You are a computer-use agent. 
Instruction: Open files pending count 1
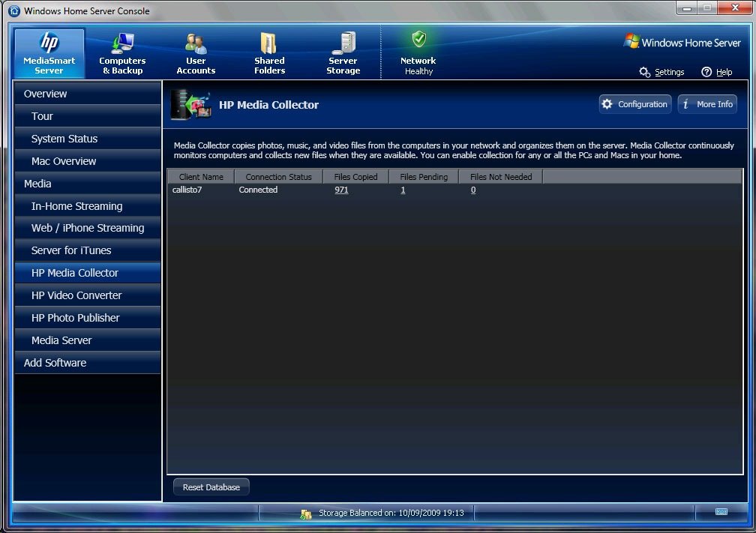(x=403, y=190)
